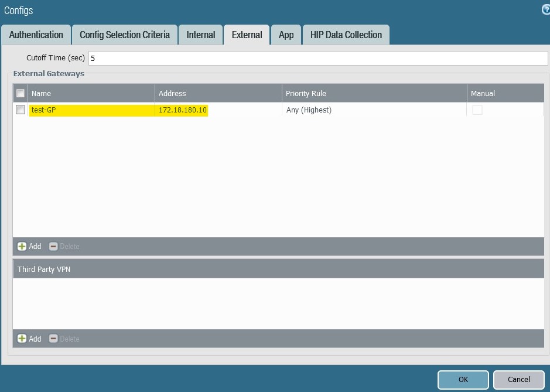Viewport: 550px width, 392px height.
Task: Switch to the HIP Data Collection tab
Action: coord(346,35)
